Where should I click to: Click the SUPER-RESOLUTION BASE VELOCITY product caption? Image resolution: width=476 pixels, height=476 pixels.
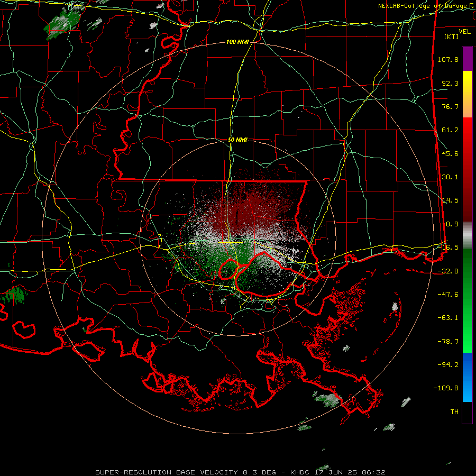click(x=167, y=472)
